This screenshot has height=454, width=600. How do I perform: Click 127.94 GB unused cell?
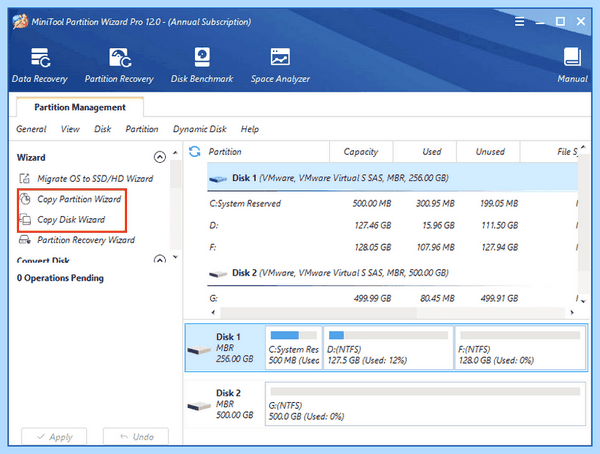(x=499, y=247)
